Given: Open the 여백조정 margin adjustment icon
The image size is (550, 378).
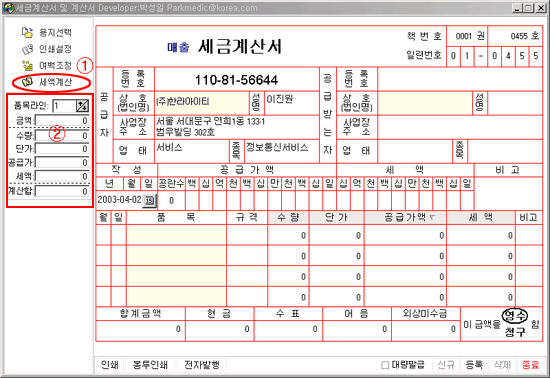Looking at the screenshot, I should click(27, 65).
